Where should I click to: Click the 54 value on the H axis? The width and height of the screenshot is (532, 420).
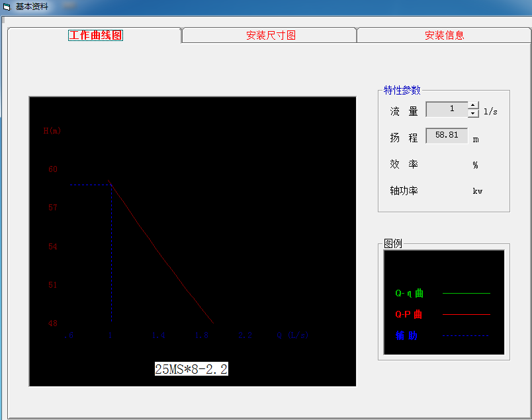[x=53, y=246]
